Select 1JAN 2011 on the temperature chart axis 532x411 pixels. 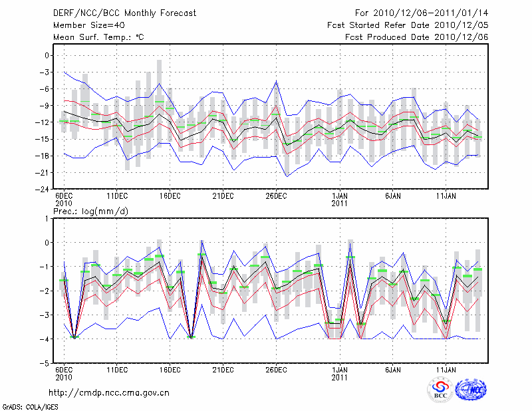[x=340, y=200]
